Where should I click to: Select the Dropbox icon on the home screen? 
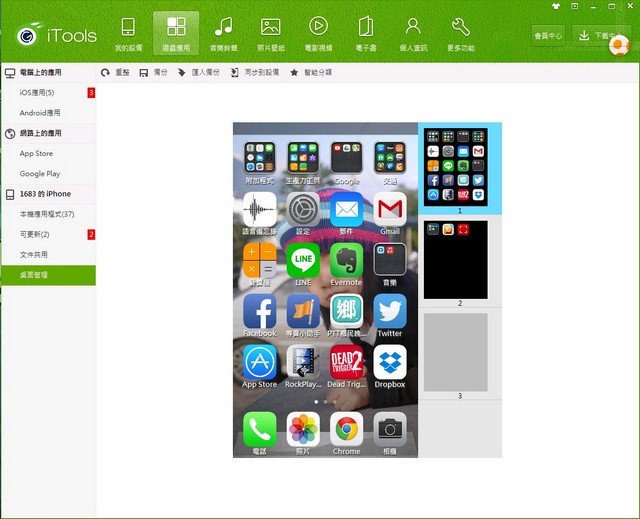pyautogui.click(x=390, y=362)
